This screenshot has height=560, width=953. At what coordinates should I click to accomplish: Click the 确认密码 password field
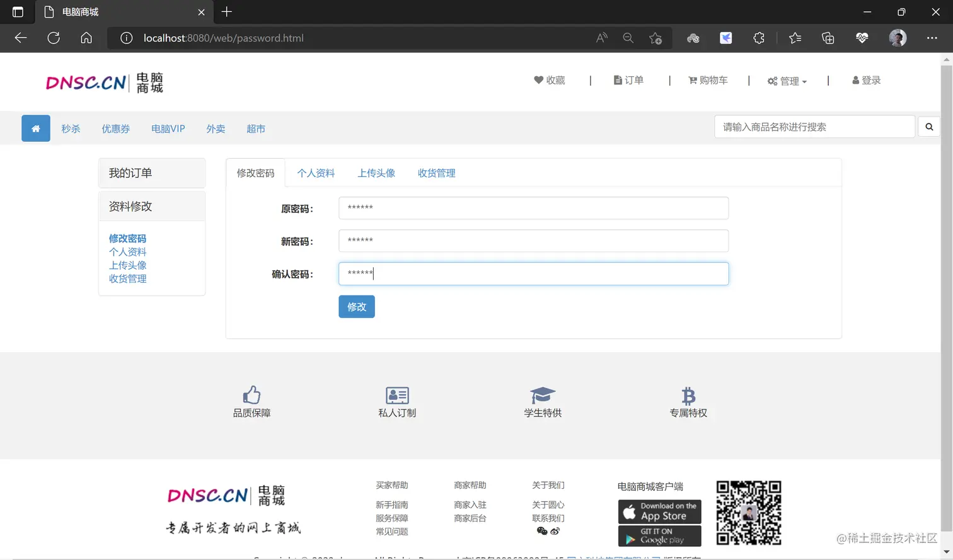click(x=533, y=273)
